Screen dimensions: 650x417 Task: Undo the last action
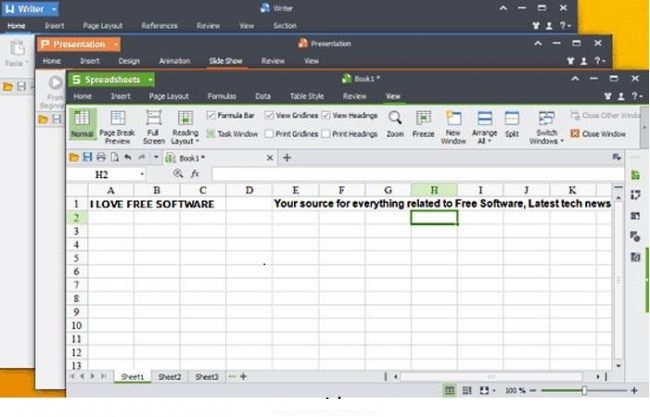[x=128, y=158]
